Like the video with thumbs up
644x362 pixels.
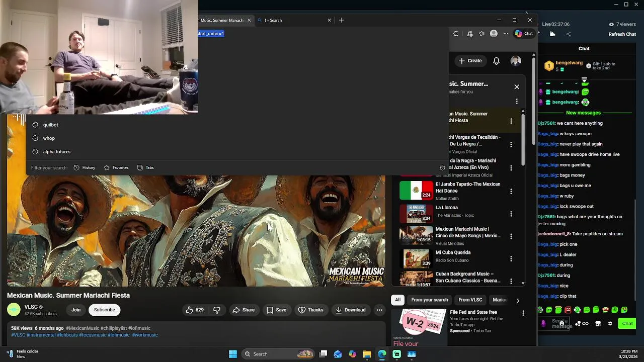(x=195, y=310)
